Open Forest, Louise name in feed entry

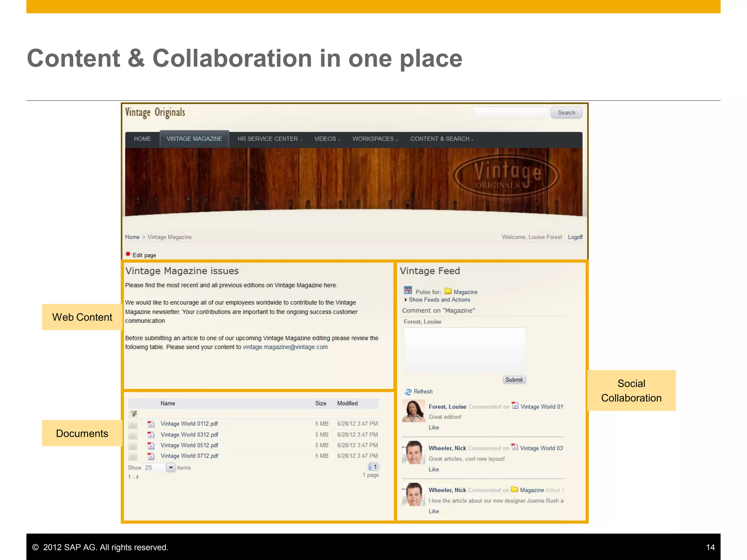pyautogui.click(x=447, y=407)
